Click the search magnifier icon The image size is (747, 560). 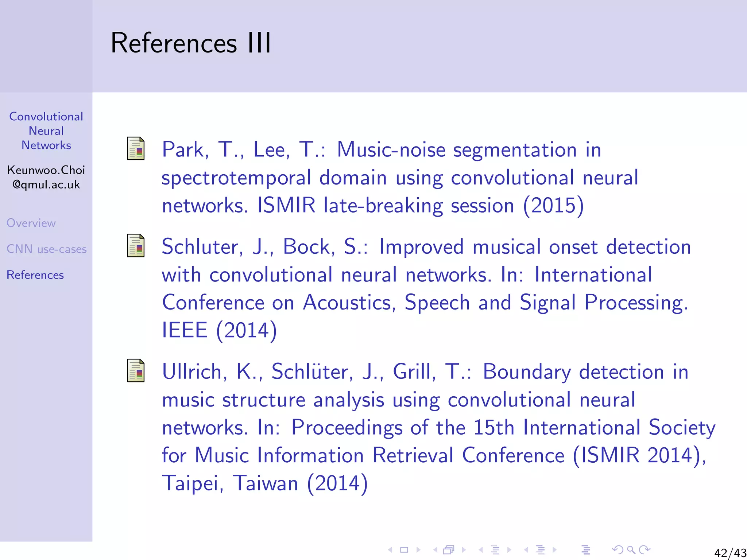click(x=631, y=550)
